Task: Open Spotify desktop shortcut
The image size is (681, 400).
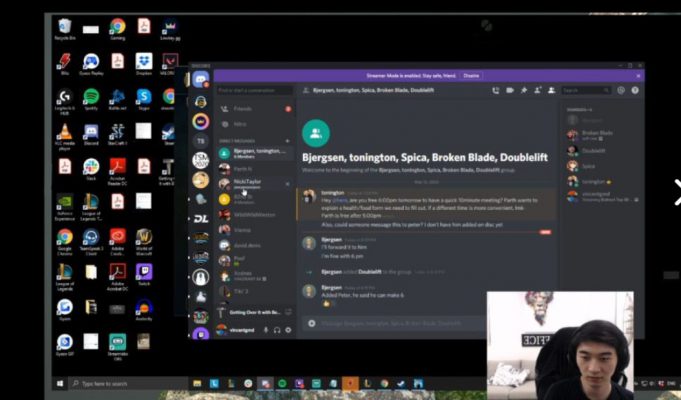Action: point(91,99)
